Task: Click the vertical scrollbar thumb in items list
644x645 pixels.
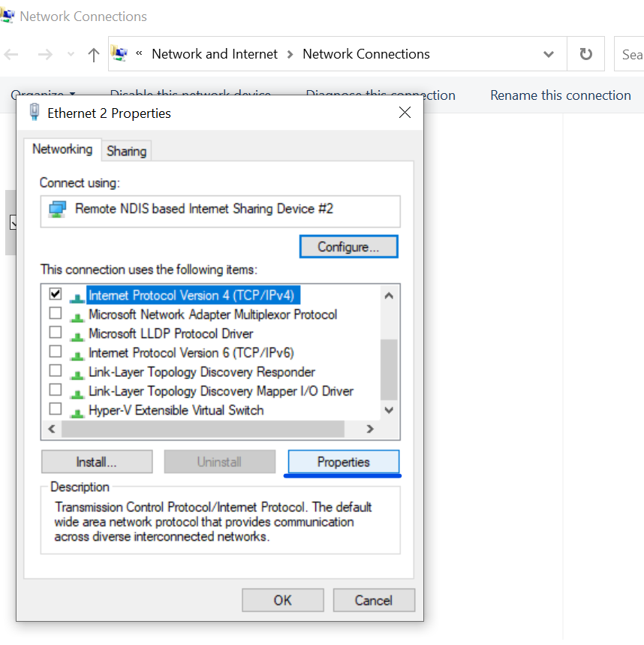Action: 389,369
